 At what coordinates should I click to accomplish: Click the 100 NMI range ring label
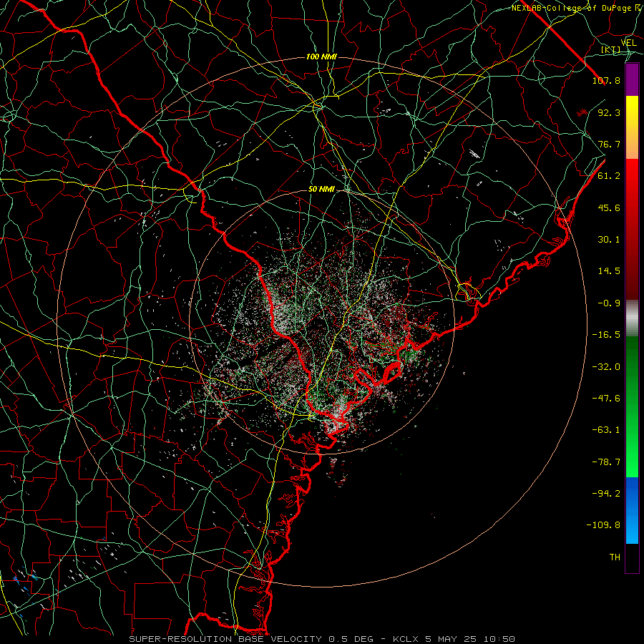pyautogui.click(x=321, y=57)
